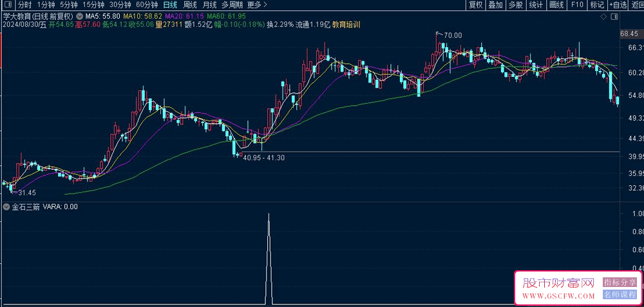The width and height of the screenshot is (644, 307).
Task: Open F10 company info
Action: (576, 5)
